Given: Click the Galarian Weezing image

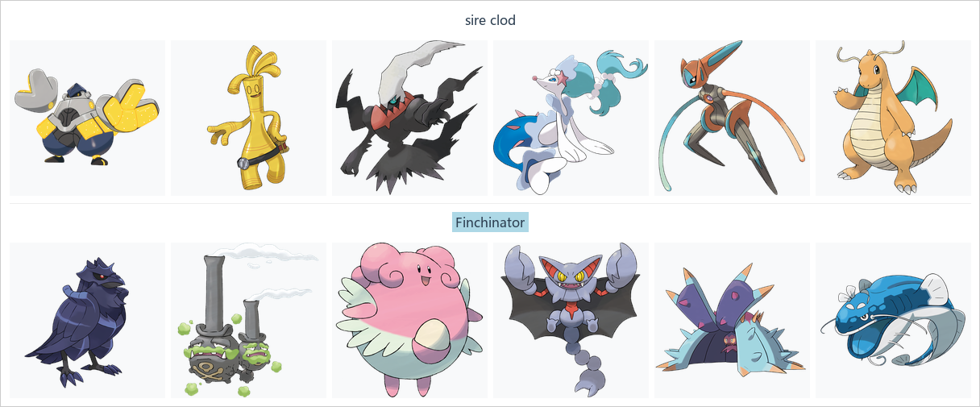Looking at the screenshot, I should 248,320.
